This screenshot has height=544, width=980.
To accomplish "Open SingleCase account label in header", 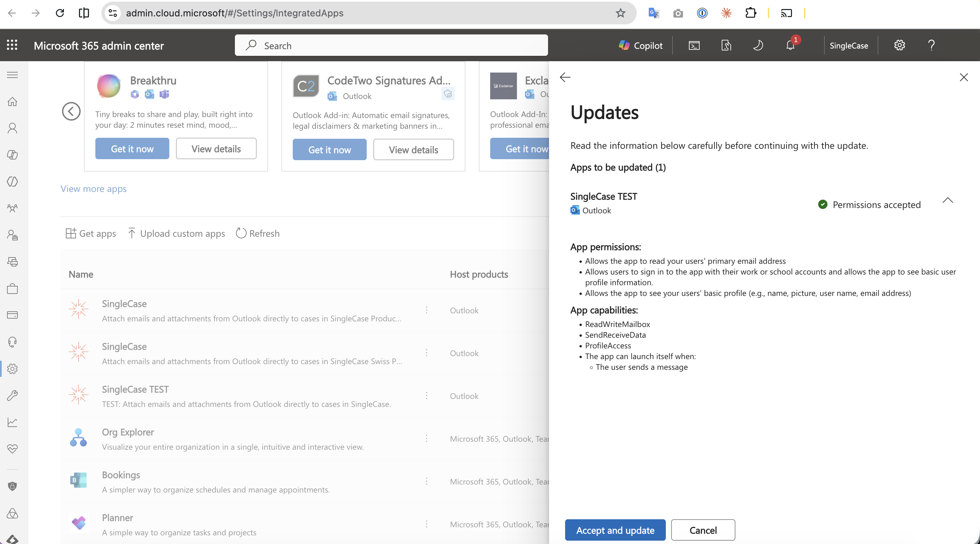I will point(849,45).
